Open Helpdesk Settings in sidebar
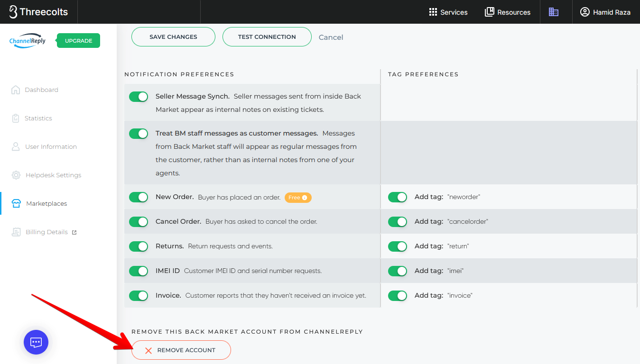Screen dimensions: 640x364 pyautogui.click(x=46, y=175)
